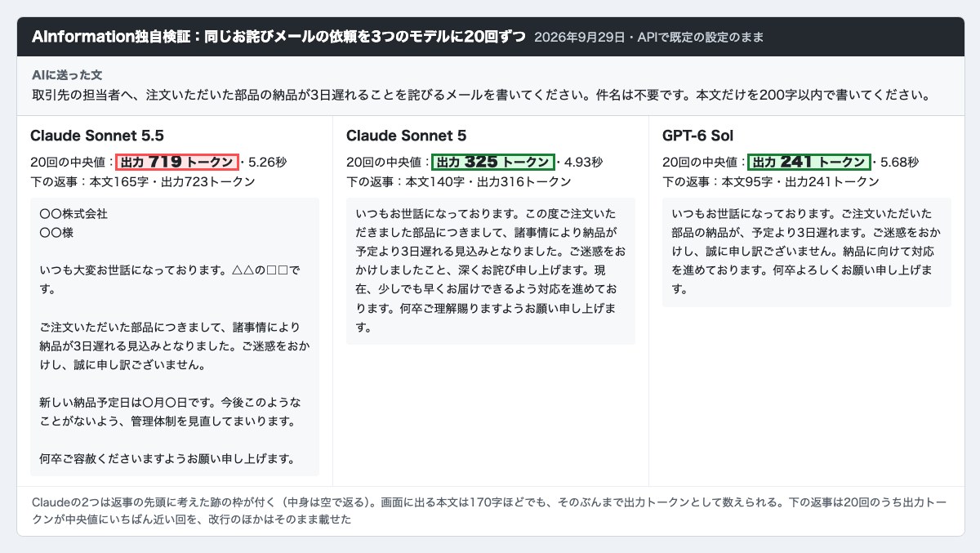Click the text 〇〇様 in the reply

(x=56, y=233)
